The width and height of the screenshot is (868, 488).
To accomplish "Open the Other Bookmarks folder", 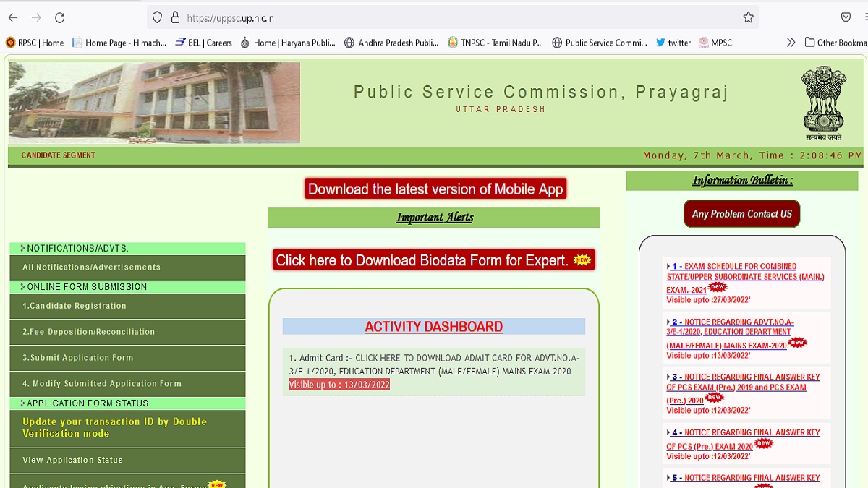I will 836,43.
